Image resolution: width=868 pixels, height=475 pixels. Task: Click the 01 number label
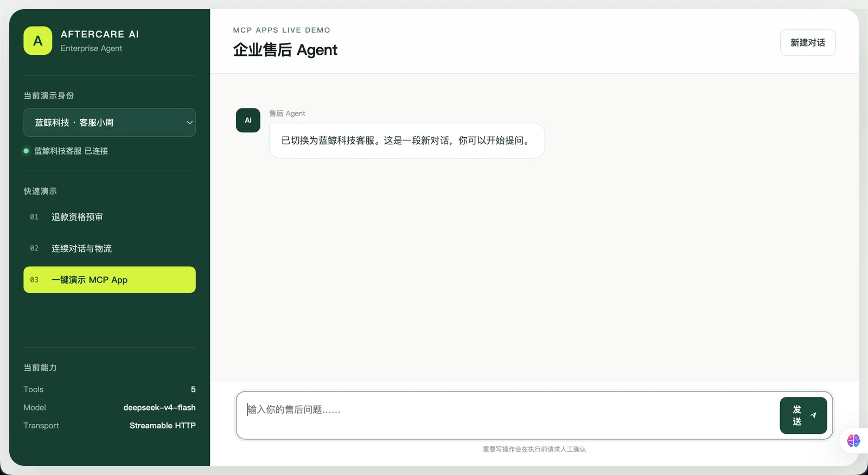coord(34,217)
